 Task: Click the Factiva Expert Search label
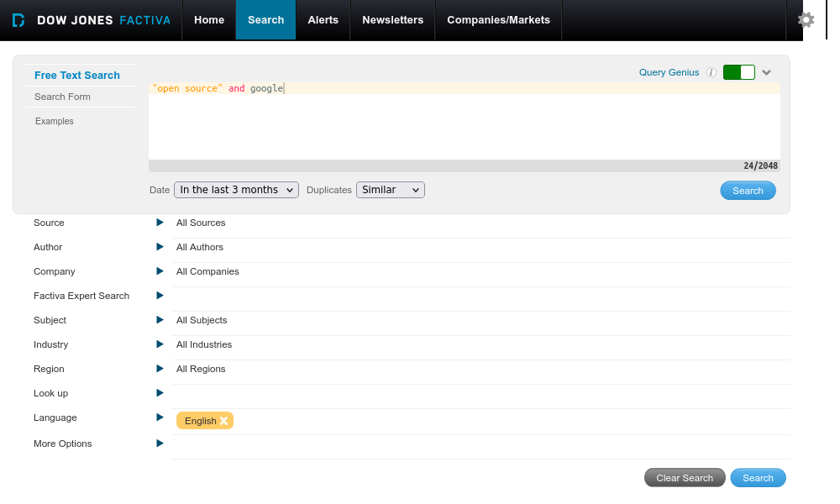(81, 296)
